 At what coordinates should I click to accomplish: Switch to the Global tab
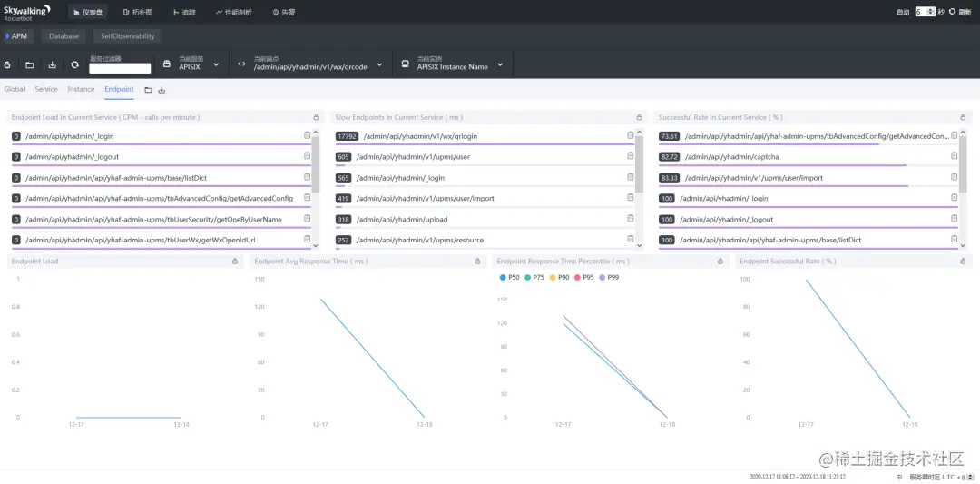click(x=15, y=89)
